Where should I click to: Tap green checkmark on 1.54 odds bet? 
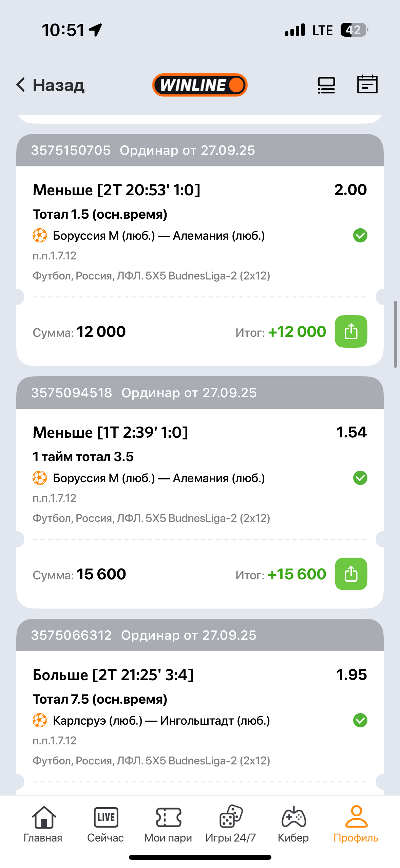360,478
